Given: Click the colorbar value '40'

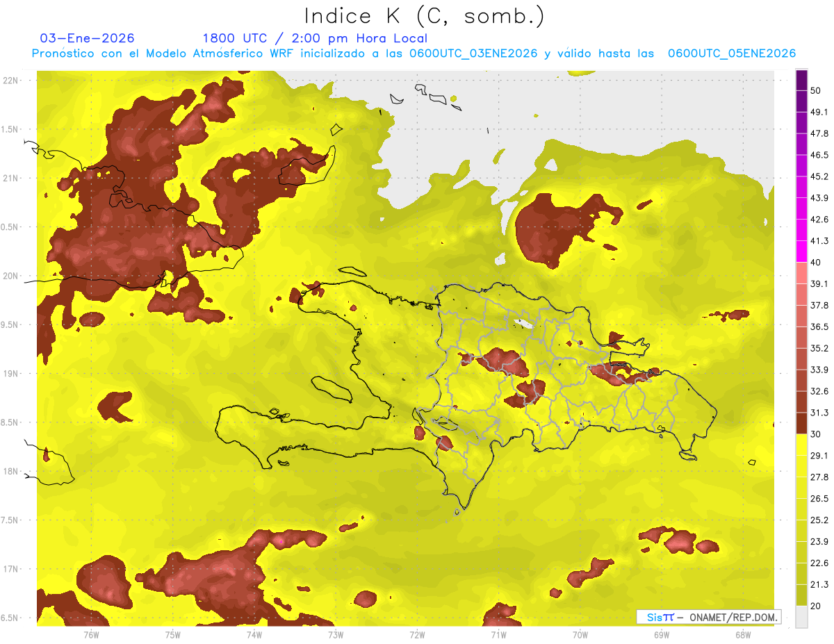Looking at the screenshot, I should pos(816,262).
